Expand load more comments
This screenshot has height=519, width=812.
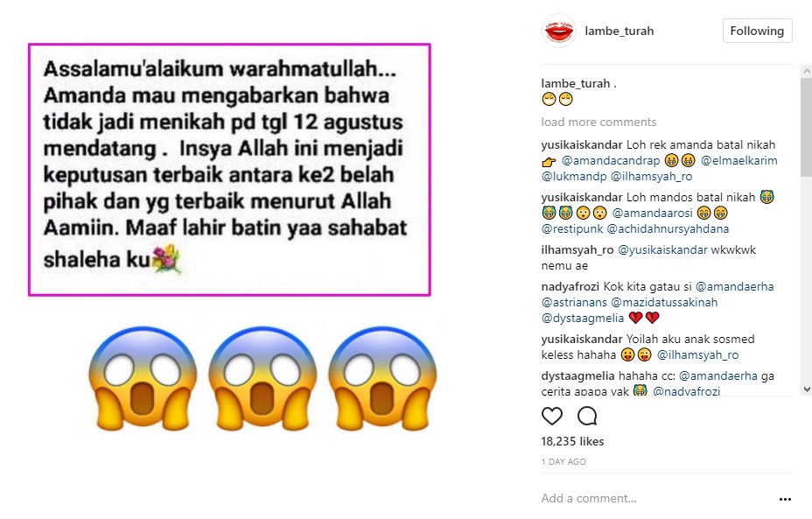pyautogui.click(x=598, y=123)
